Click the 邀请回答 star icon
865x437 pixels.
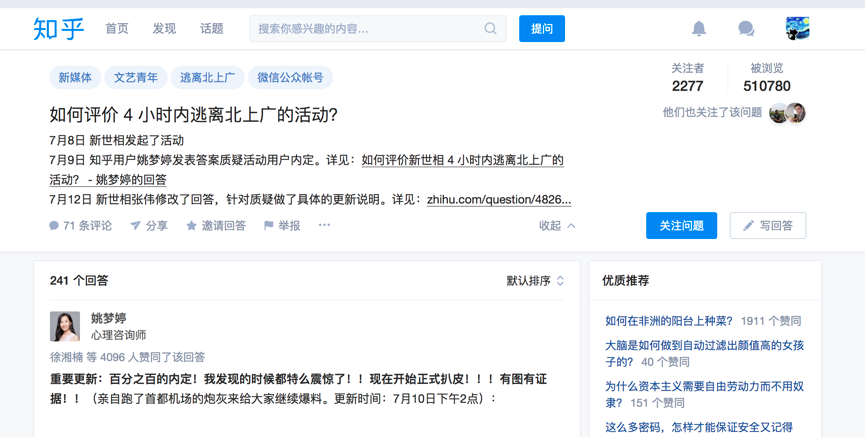point(192,226)
